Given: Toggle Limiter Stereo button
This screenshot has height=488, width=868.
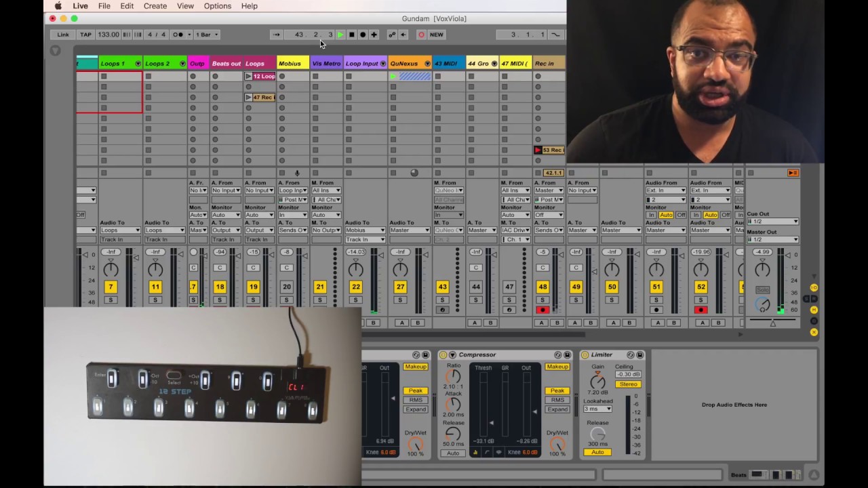Looking at the screenshot, I should [628, 384].
